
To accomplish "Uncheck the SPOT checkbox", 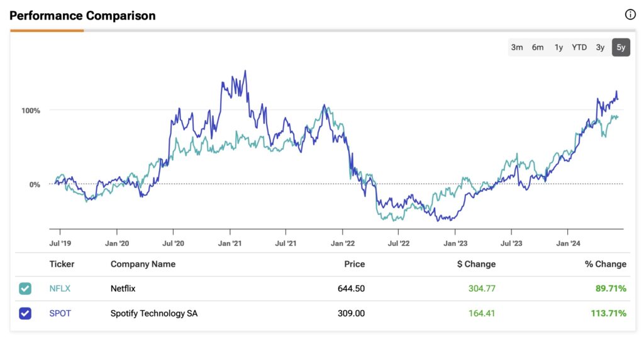I will click(x=25, y=313).
